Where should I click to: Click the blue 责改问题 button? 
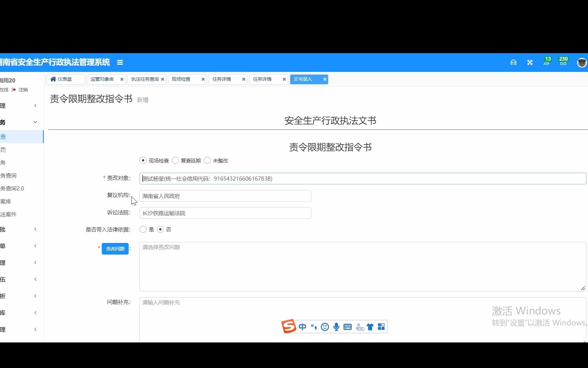pyautogui.click(x=115, y=249)
